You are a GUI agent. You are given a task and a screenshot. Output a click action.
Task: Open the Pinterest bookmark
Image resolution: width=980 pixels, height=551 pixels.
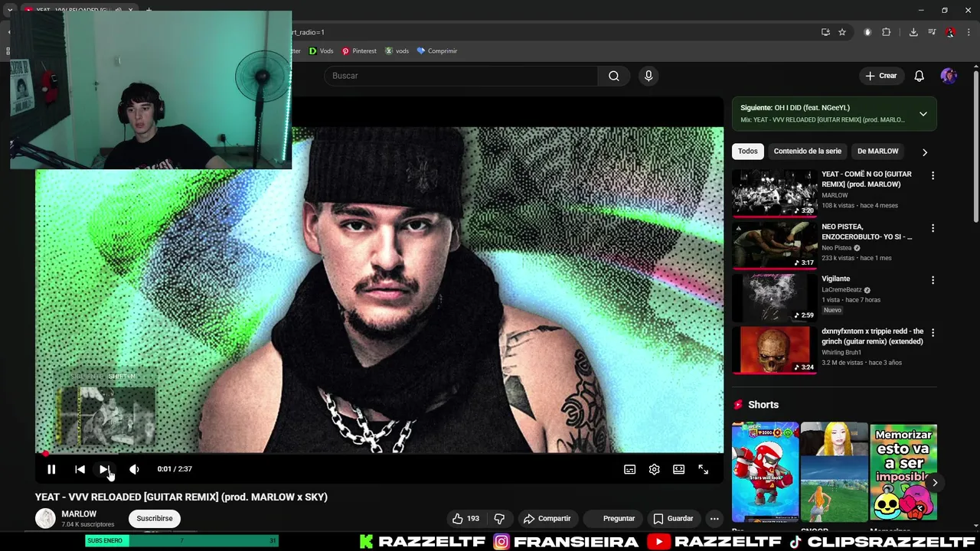click(x=359, y=51)
